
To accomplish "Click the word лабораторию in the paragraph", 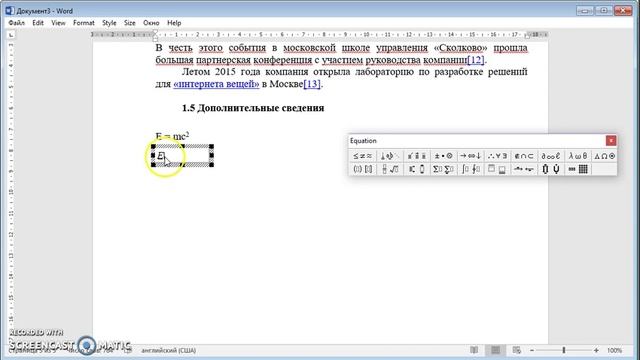I will click(x=383, y=72).
